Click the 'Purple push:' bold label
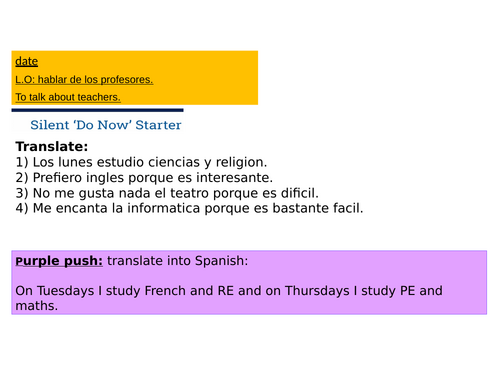The width and height of the screenshot is (500, 375). 59,261
